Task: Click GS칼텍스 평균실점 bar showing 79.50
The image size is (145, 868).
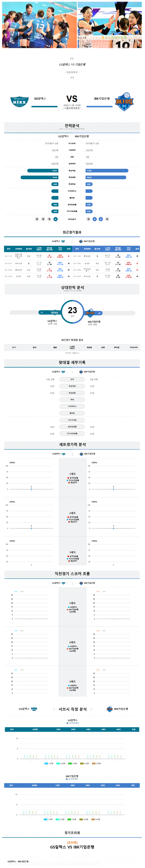Action: pyautogui.click(x=39, y=177)
